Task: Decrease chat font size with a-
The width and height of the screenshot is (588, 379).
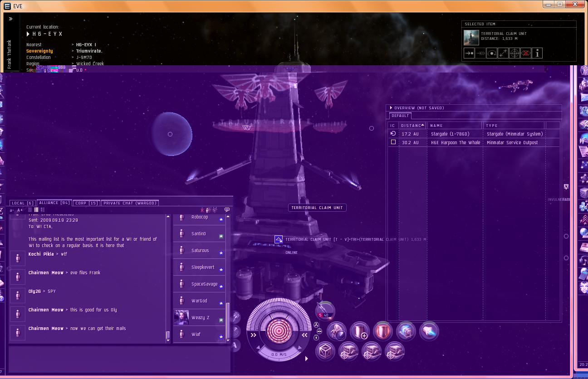Action: (x=12, y=210)
